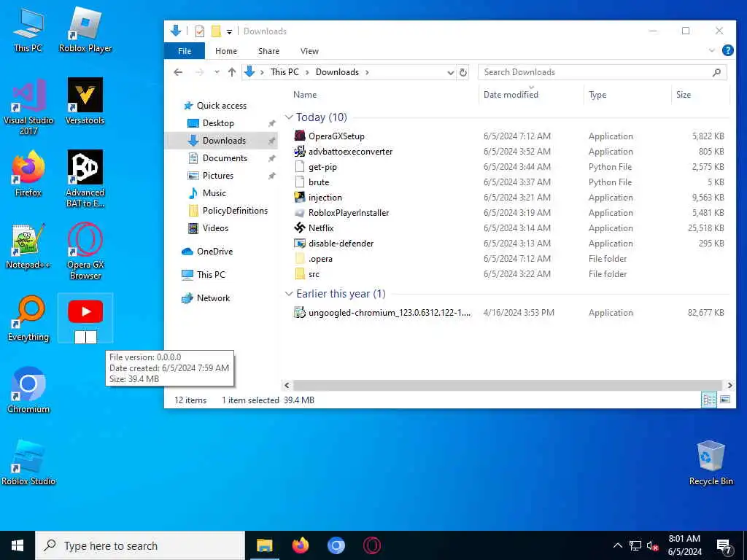Open File Explorer from the taskbar
Viewport: 747px width, 560px height.
coord(264,545)
